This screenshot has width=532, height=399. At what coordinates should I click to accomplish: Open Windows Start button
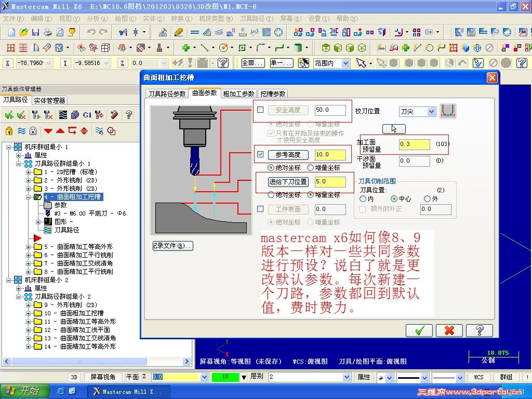pos(25,391)
